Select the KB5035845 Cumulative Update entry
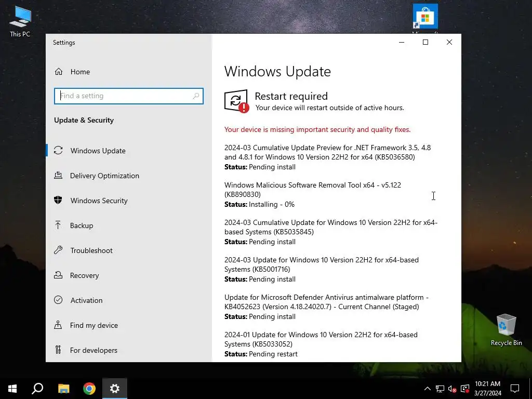This screenshot has width=532, height=399. click(x=331, y=232)
